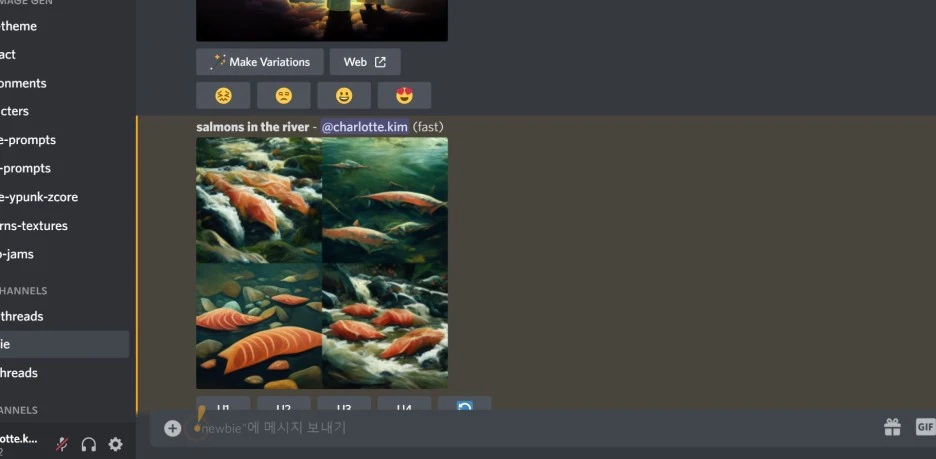Select the highlighted channel ending in 'ie'
This screenshot has height=459, width=936.
[x=64, y=344]
